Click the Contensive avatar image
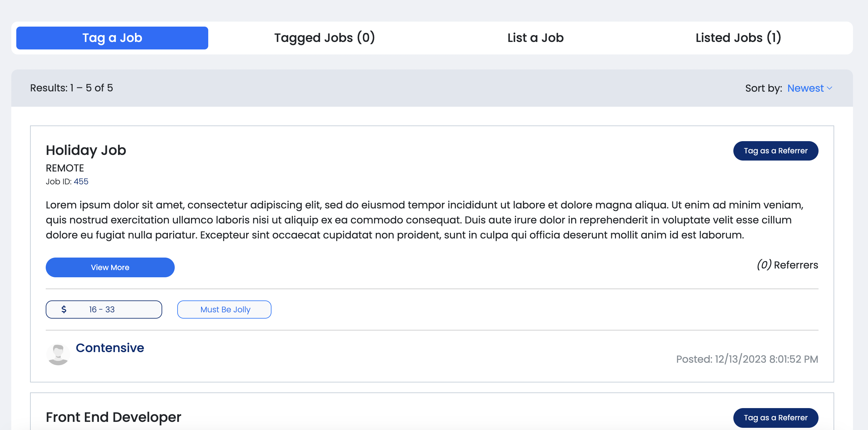The image size is (868, 430). point(58,354)
